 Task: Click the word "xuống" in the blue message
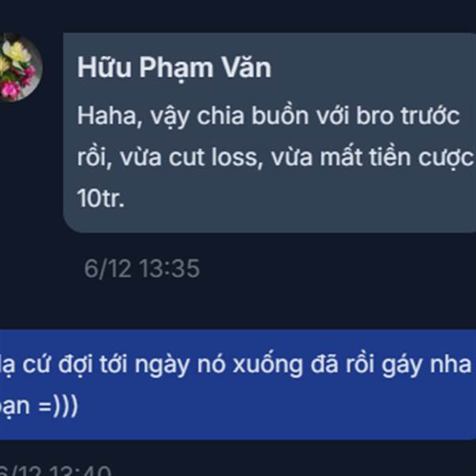268,366
